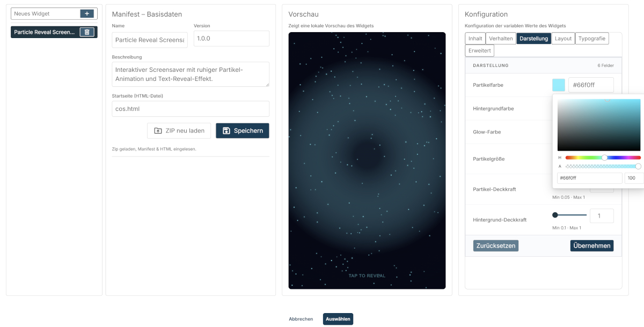
Task: Delete the Particle Reveal Screensaver widget
Action: click(86, 32)
